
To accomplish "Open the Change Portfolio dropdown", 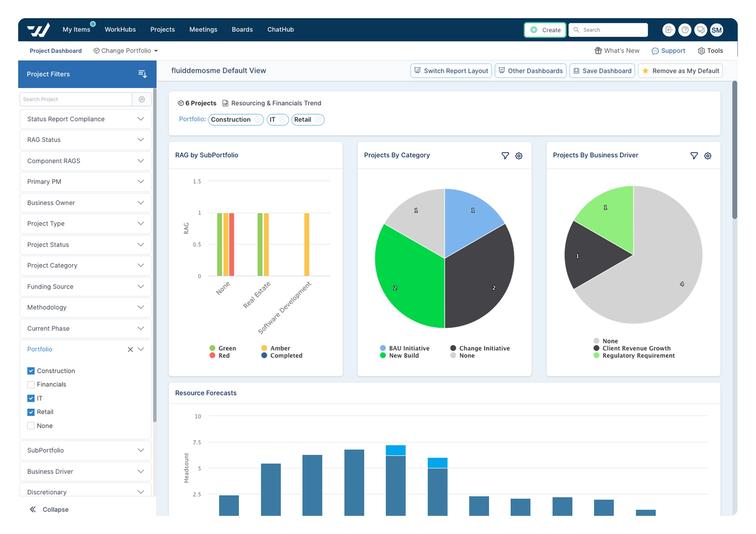I will pos(125,50).
